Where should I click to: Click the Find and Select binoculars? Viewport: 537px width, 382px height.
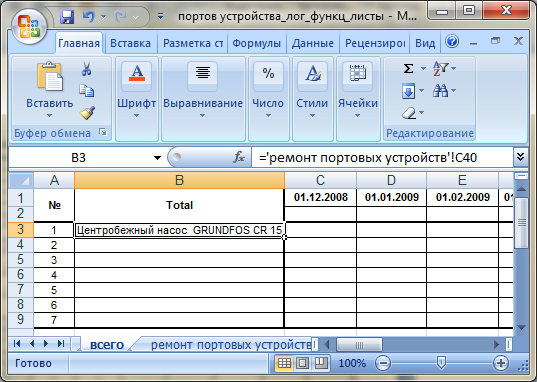(440, 91)
